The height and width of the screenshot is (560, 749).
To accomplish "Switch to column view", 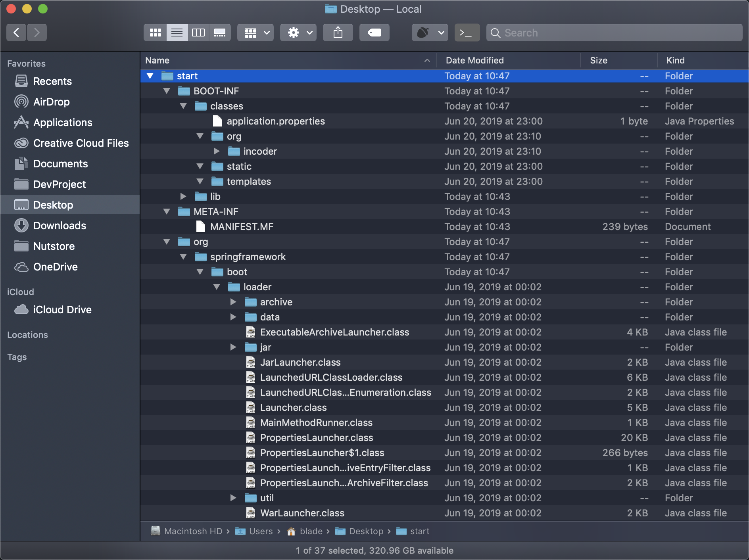I will tap(198, 33).
